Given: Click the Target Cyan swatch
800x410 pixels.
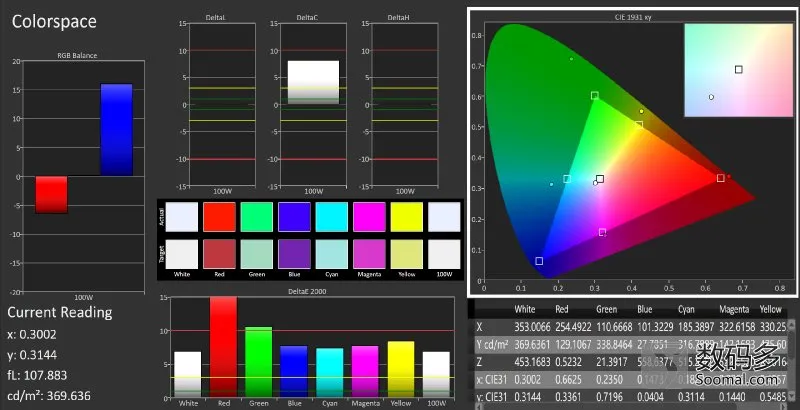Looking at the screenshot, I should pos(332,254).
